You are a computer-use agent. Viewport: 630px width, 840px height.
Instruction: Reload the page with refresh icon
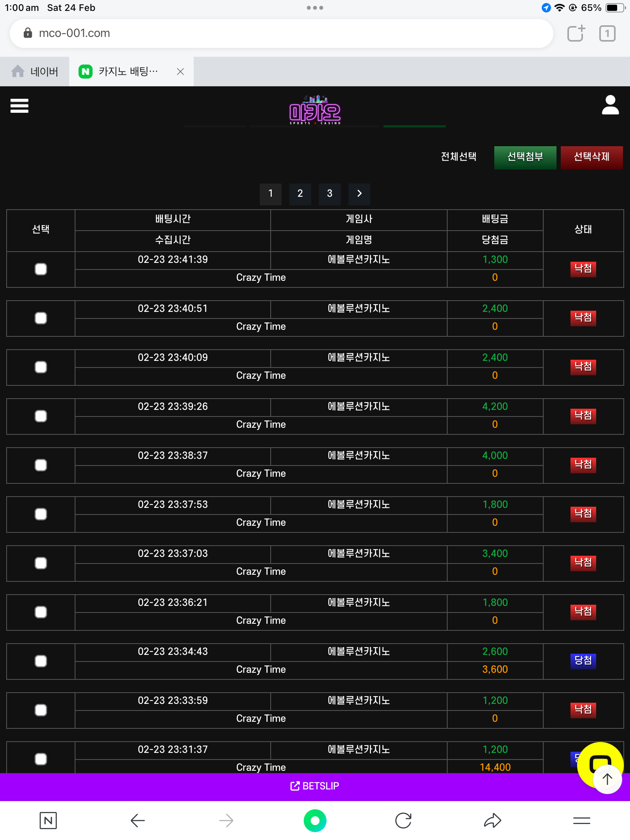(x=403, y=821)
